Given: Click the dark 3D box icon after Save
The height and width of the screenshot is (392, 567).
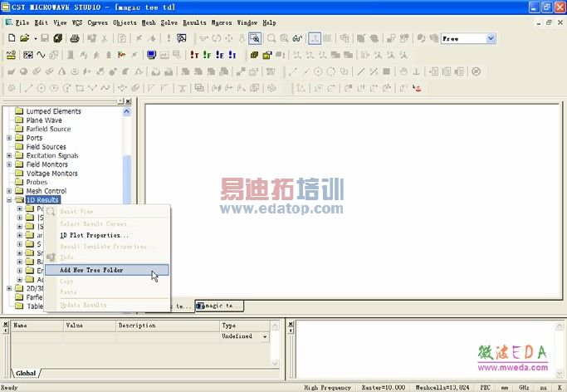Looking at the screenshot, I should click(x=58, y=38).
